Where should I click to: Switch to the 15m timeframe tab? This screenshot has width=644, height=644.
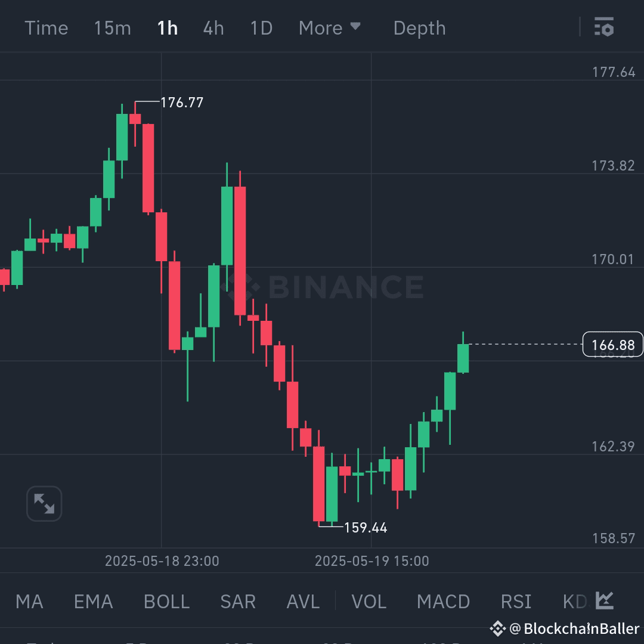[x=112, y=27]
